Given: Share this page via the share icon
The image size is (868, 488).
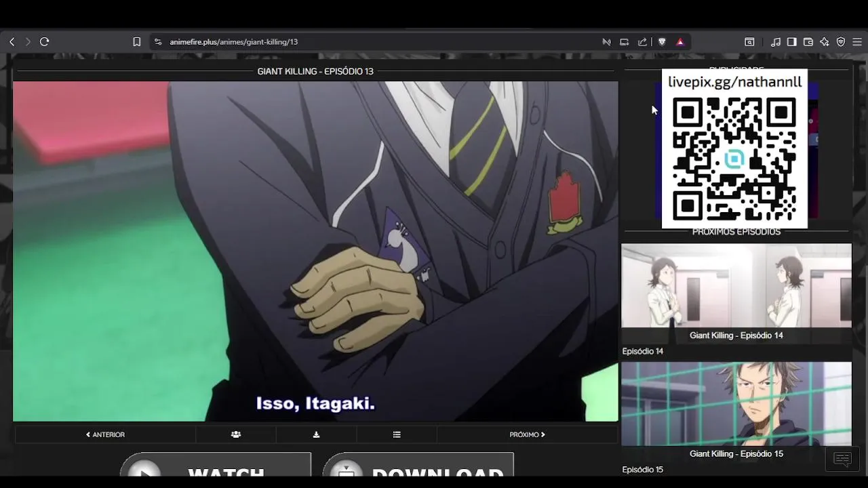Looking at the screenshot, I should [x=643, y=42].
